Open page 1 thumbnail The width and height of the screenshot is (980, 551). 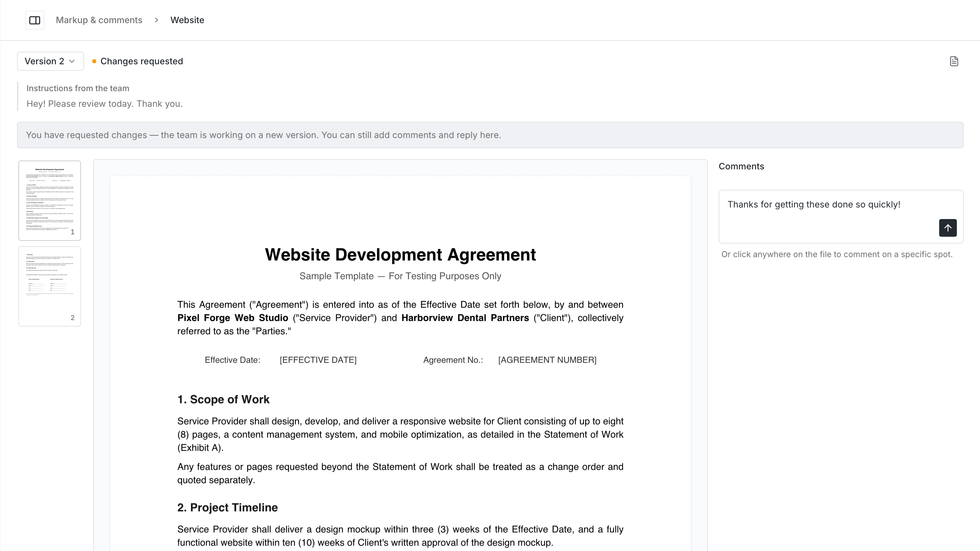coord(50,200)
